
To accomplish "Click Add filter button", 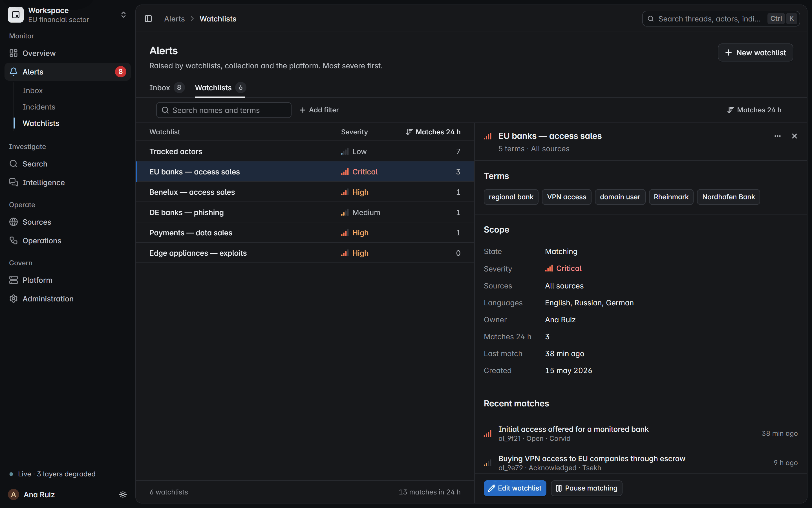I will click(319, 110).
